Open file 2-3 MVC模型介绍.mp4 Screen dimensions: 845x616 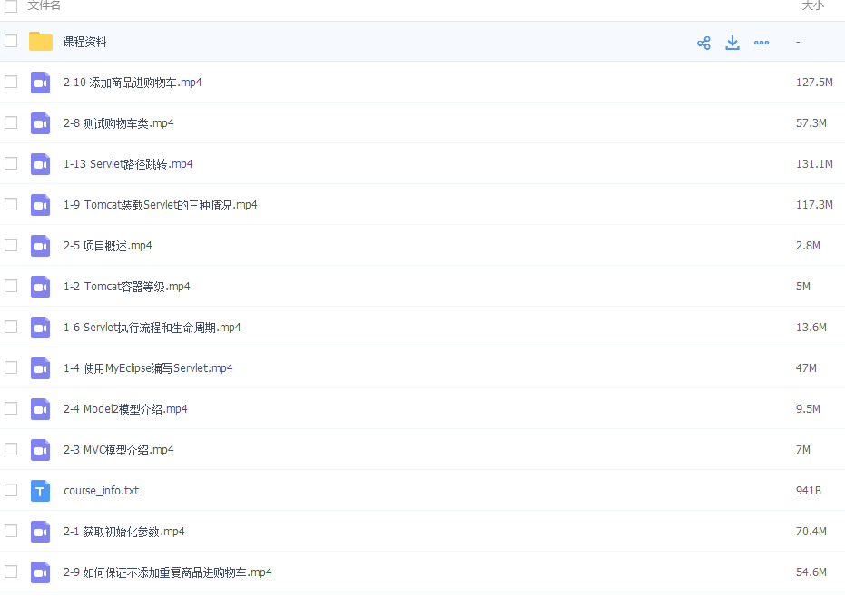119,450
